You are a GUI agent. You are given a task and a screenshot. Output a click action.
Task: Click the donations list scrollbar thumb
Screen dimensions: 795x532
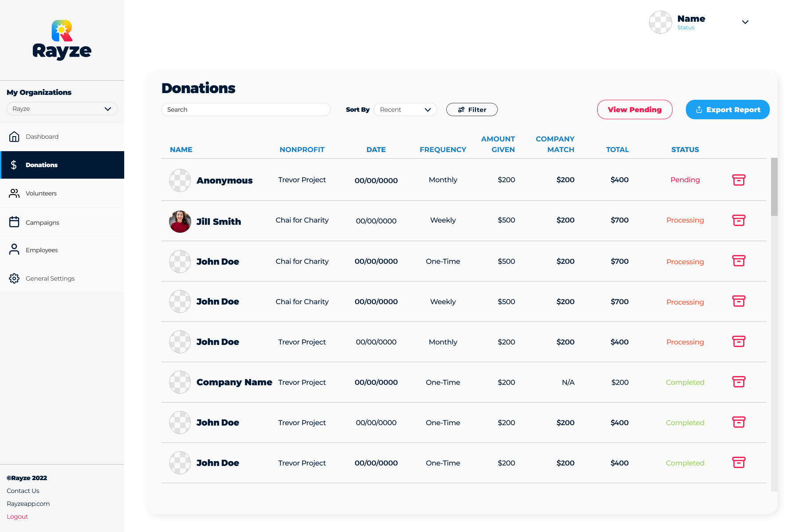pyautogui.click(x=775, y=187)
